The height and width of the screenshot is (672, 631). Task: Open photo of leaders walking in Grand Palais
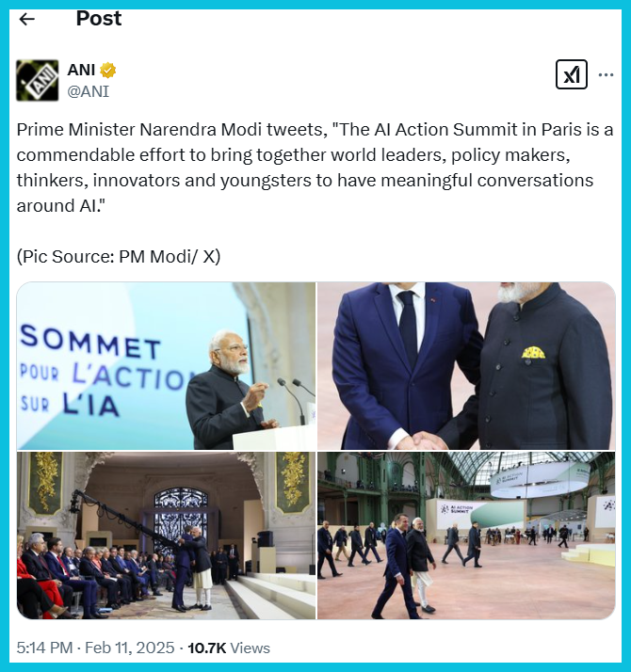click(x=466, y=536)
